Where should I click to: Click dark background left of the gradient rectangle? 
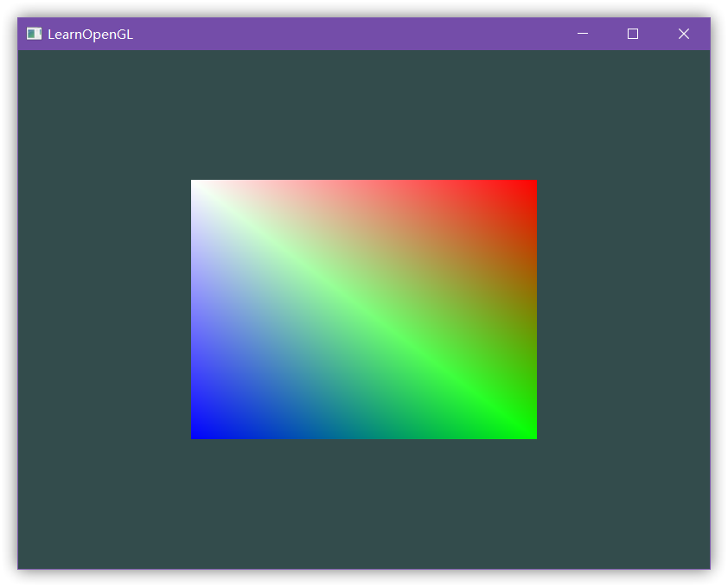pos(104,309)
